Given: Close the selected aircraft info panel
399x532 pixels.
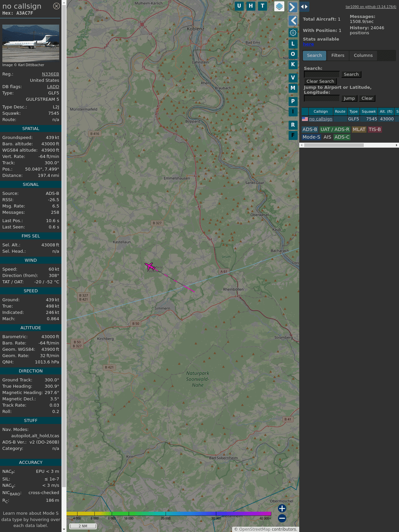Looking at the screenshot, I should point(57,6).
